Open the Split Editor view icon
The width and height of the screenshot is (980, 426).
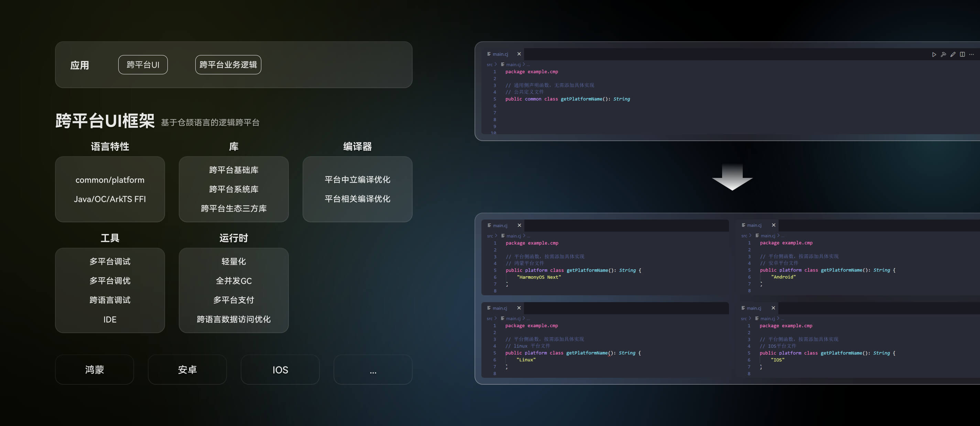coord(962,54)
